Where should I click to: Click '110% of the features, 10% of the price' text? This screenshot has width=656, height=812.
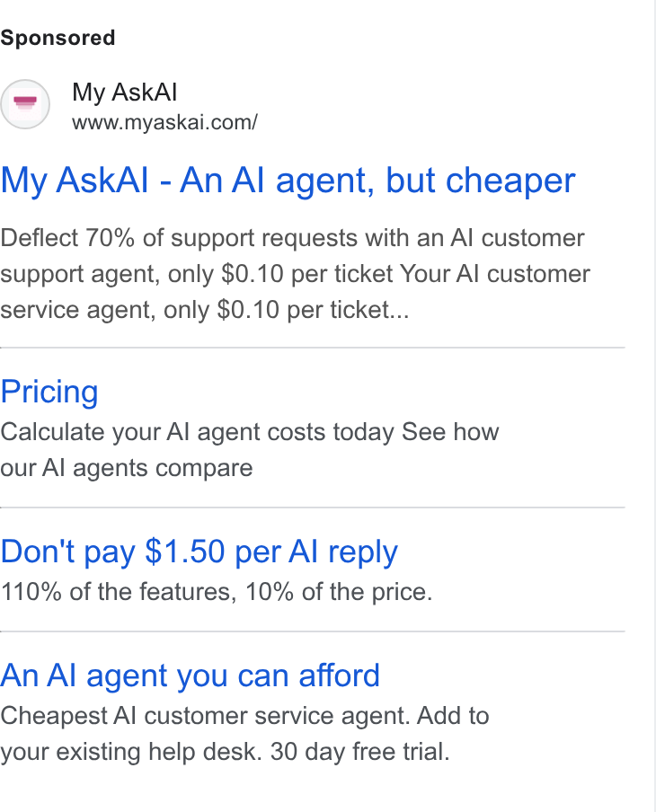pos(216,591)
